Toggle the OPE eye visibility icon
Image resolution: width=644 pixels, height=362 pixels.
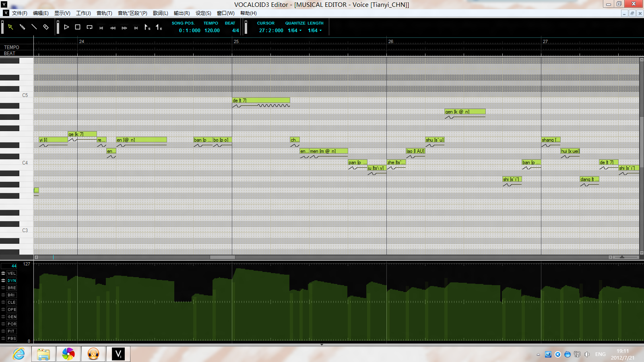point(3,309)
